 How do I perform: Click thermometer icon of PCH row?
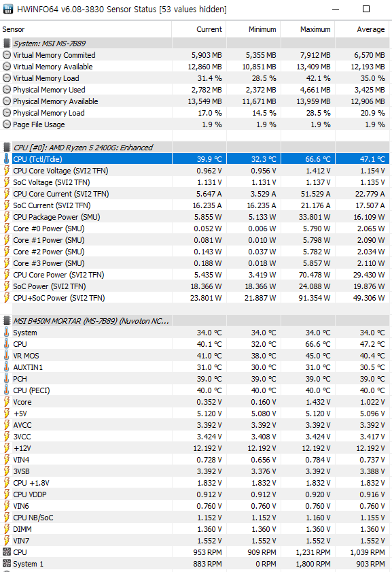(7, 379)
